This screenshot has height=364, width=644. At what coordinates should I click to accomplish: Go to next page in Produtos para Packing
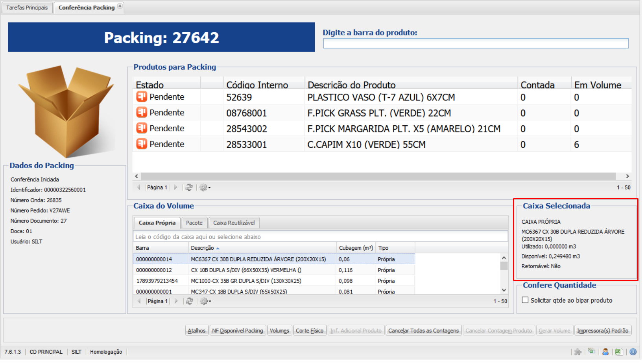tap(176, 188)
